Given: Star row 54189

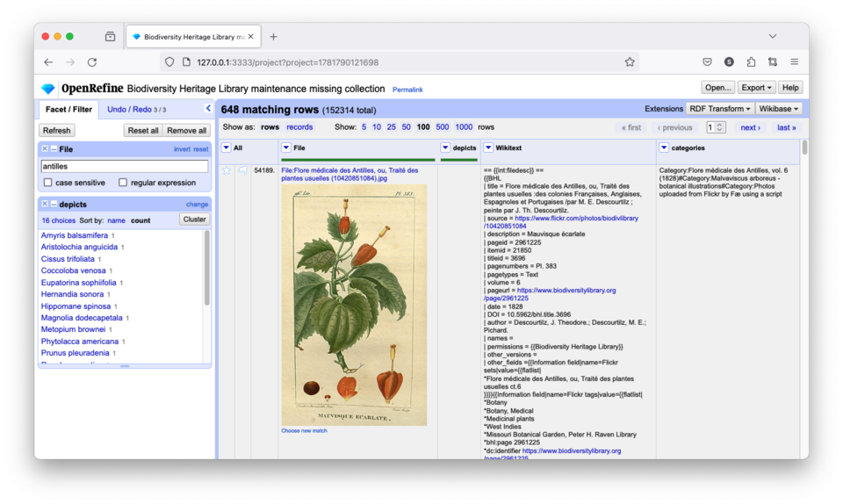Looking at the screenshot, I should 227,170.
